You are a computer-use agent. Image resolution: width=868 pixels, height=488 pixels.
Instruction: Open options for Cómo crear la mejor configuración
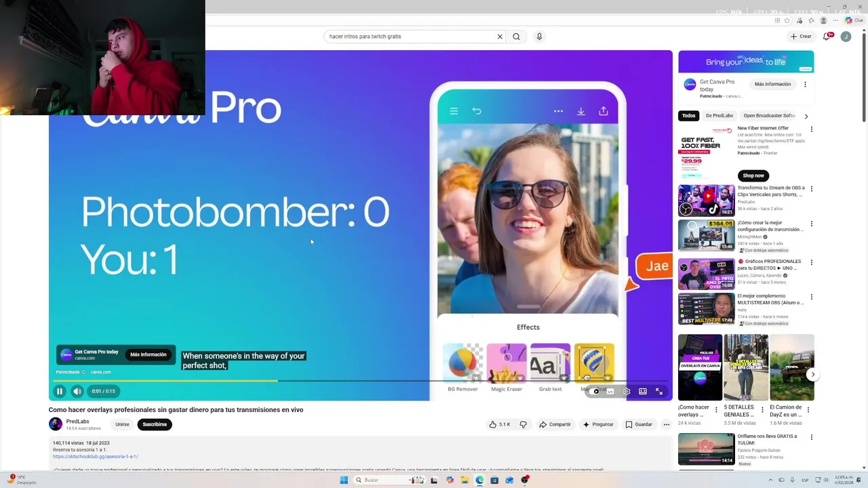click(x=812, y=223)
